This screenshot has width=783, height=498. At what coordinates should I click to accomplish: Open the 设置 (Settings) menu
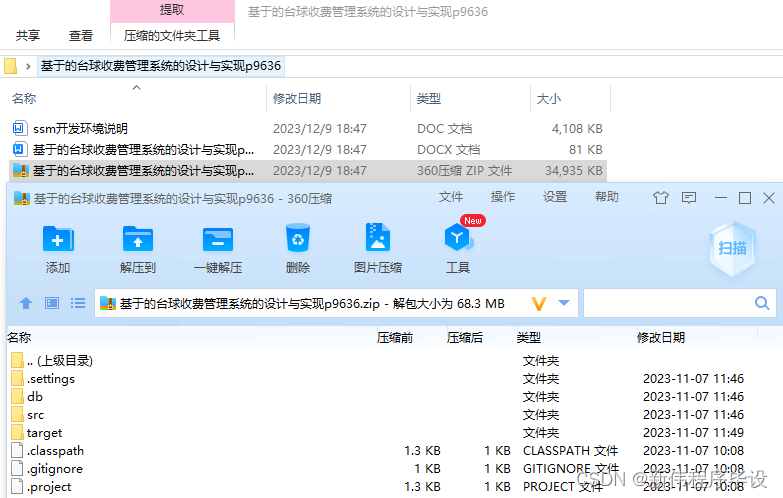coord(555,197)
